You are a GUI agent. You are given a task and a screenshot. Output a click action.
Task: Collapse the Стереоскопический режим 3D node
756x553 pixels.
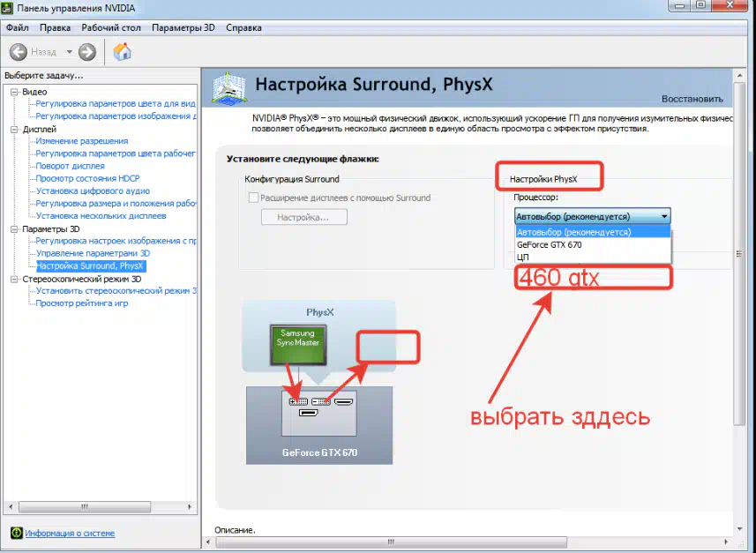[x=14, y=280]
